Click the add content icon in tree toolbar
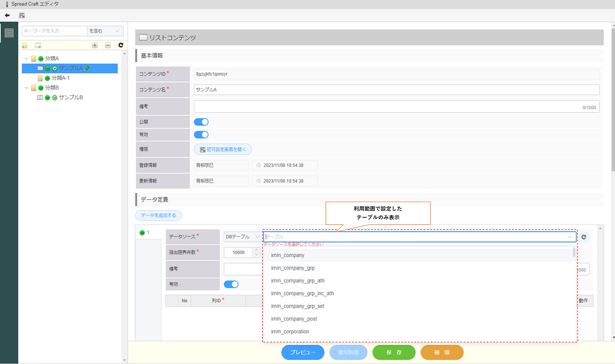The image size is (615, 364). click(38, 45)
